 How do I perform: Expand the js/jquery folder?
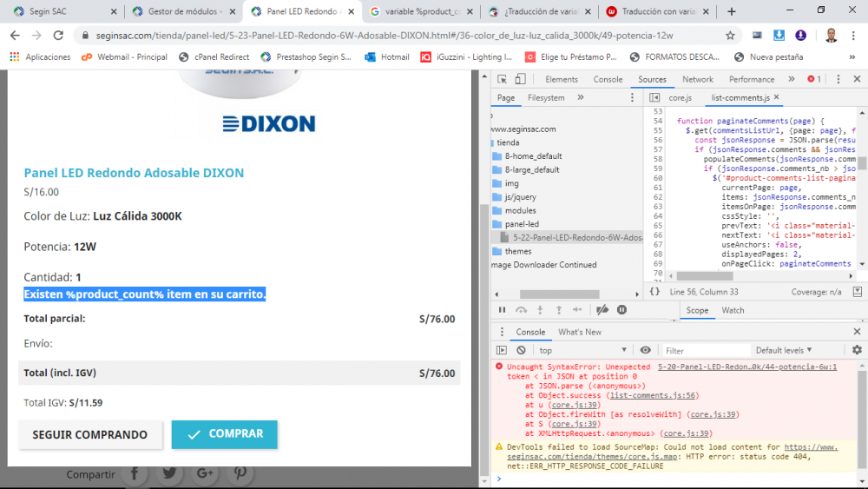click(x=514, y=196)
